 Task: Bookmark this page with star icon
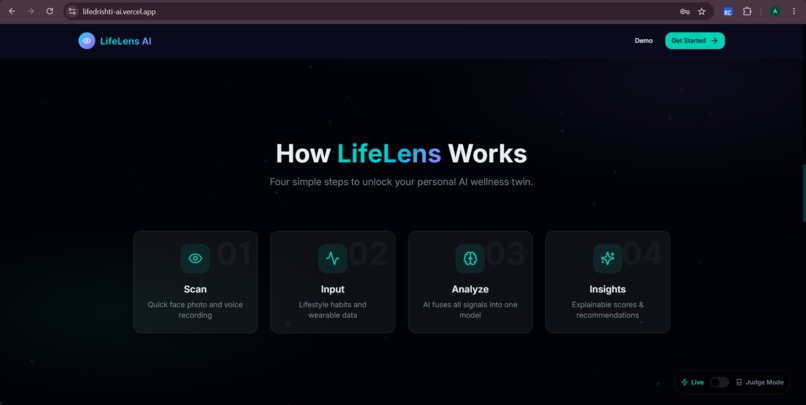pos(702,11)
